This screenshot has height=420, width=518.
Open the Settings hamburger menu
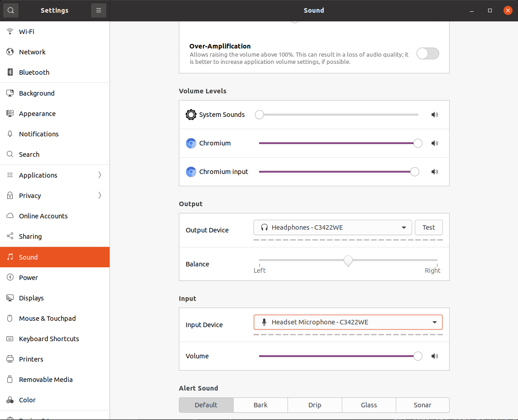point(98,10)
